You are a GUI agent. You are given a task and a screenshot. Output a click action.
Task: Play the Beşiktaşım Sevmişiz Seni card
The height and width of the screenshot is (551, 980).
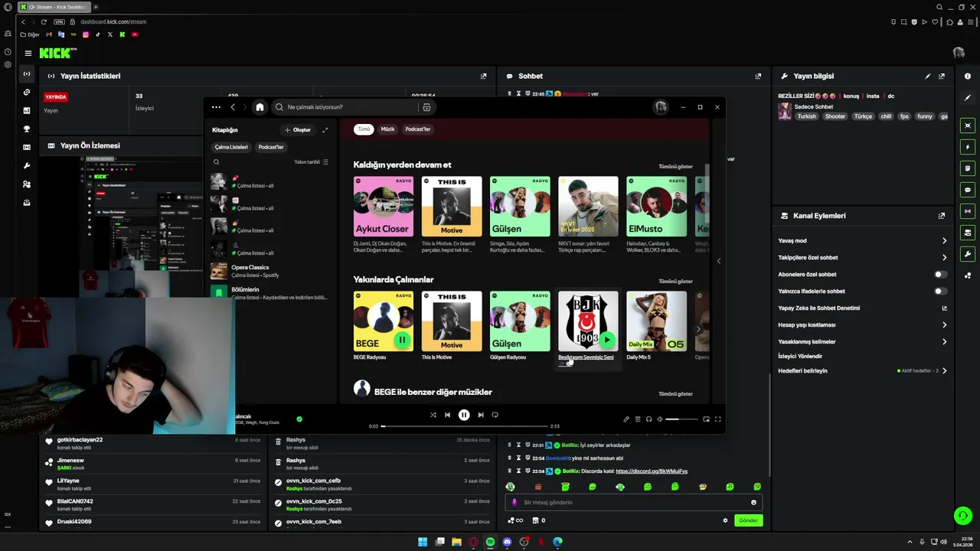(x=607, y=339)
